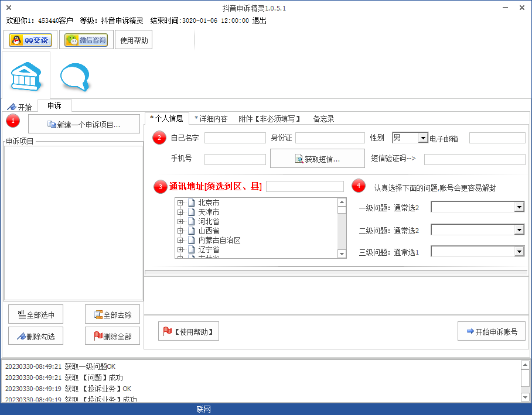Create a new appeal project

[84, 124]
